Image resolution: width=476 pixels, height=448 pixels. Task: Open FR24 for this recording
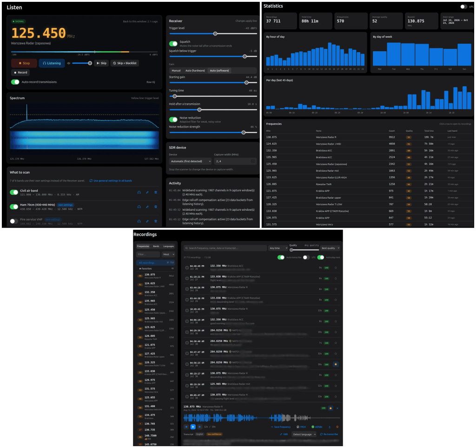pos(301,427)
